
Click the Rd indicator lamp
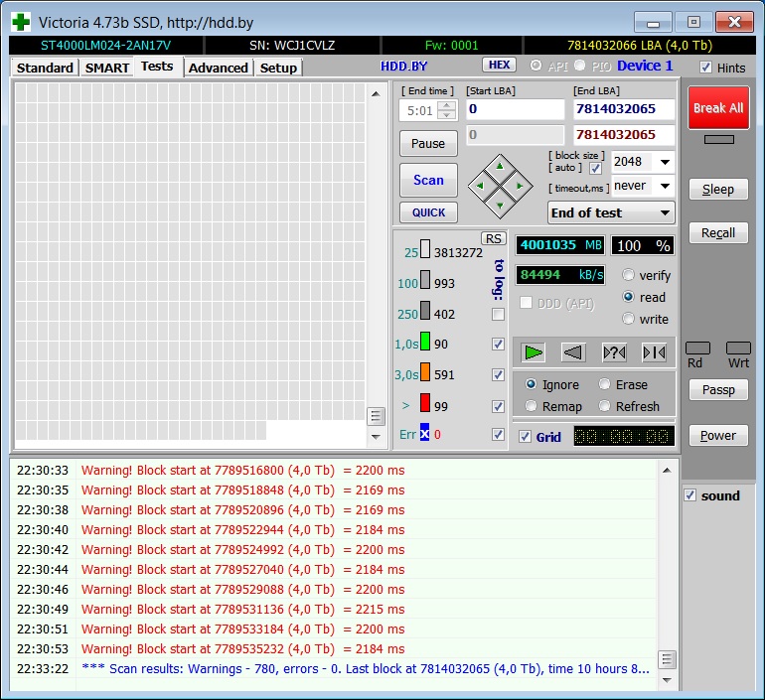tap(697, 349)
